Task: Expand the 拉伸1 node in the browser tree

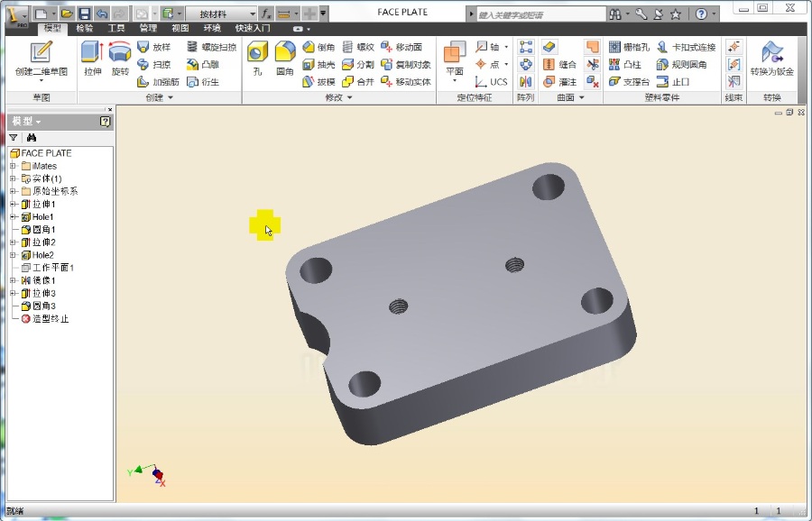Action: tap(14, 205)
